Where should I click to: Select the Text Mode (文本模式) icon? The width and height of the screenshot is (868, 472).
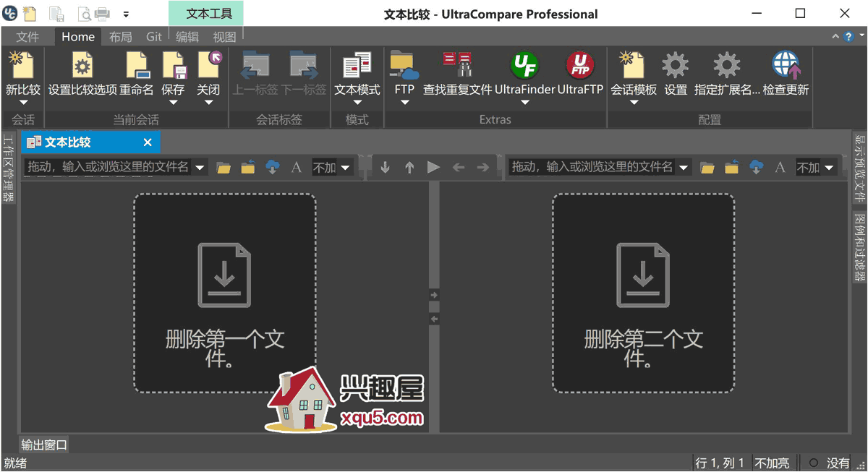pyautogui.click(x=357, y=65)
